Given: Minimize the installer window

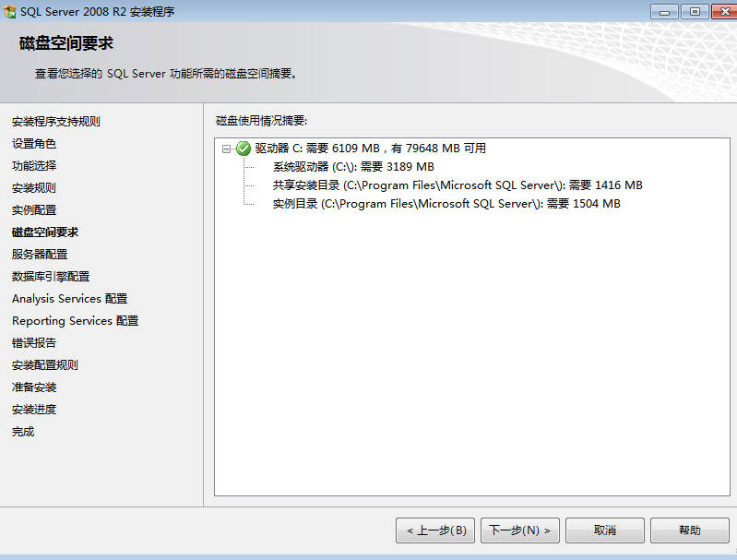Looking at the screenshot, I should 664,11.
